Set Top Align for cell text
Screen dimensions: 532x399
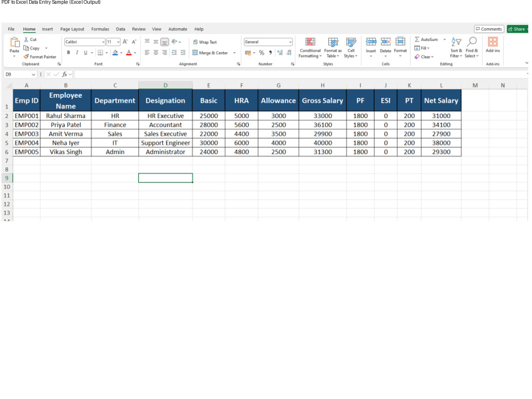click(147, 41)
